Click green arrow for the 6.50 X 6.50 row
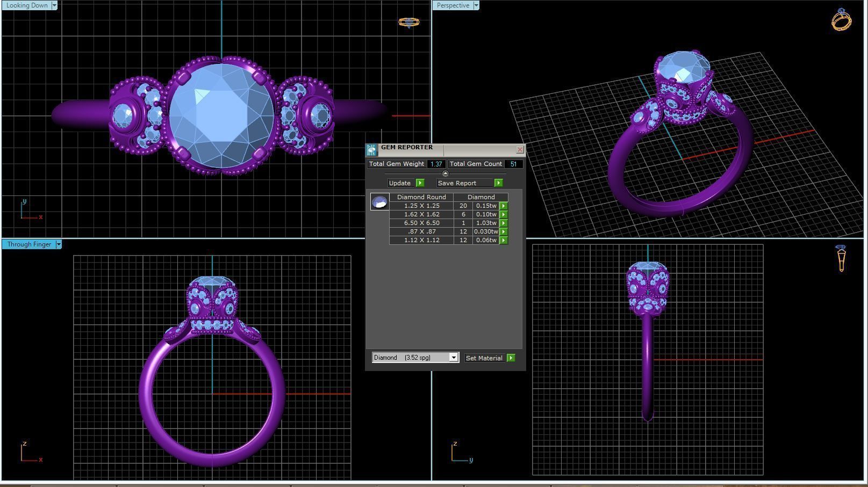The width and height of the screenshot is (868, 487). coord(504,223)
